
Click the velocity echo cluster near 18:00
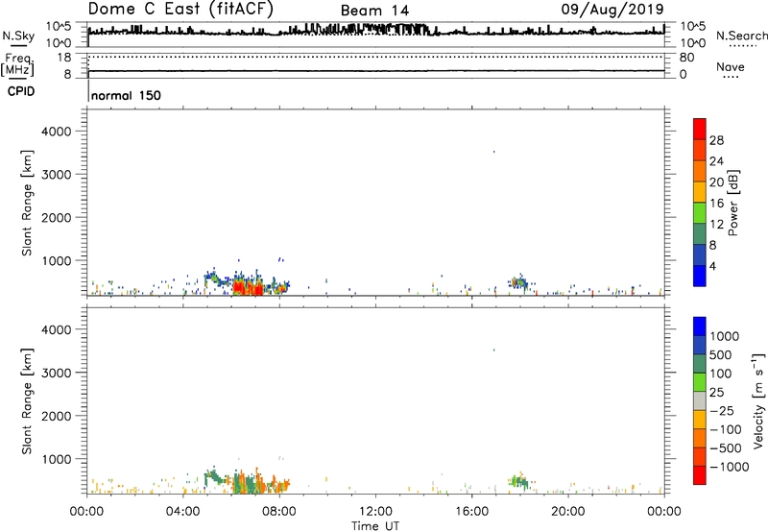519,481
